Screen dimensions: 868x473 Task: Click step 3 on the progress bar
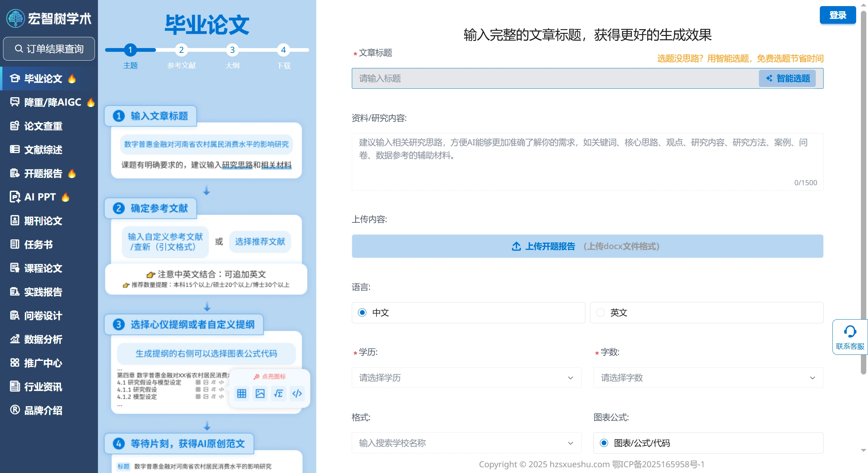233,50
